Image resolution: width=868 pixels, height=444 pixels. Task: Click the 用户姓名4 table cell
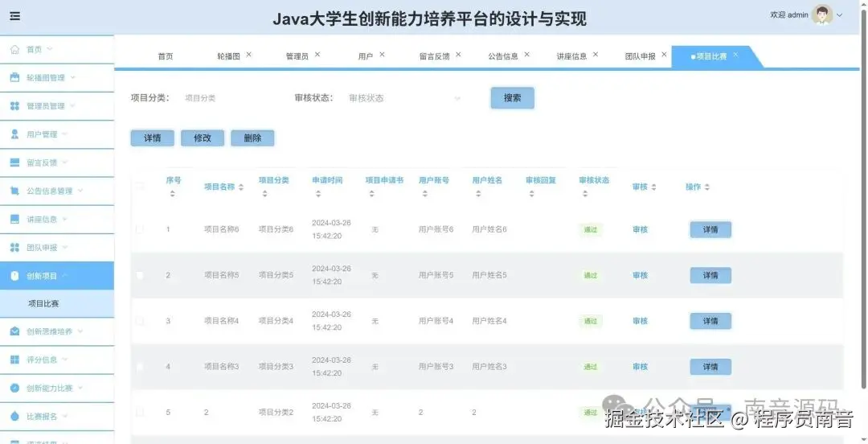[x=489, y=321]
